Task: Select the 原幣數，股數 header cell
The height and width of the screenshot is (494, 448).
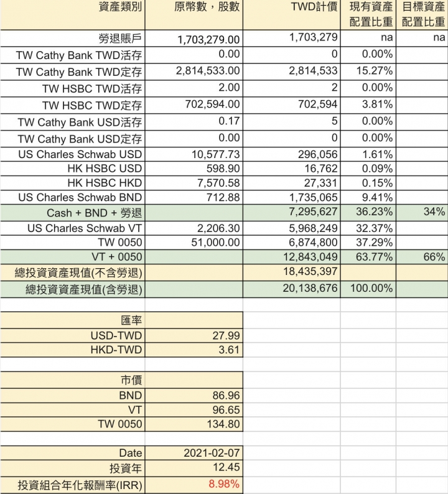Action: click(x=194, y=15)
